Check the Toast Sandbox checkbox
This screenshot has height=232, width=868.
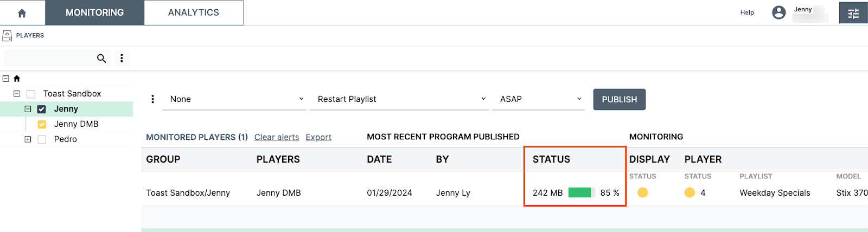tap(31, 94)
